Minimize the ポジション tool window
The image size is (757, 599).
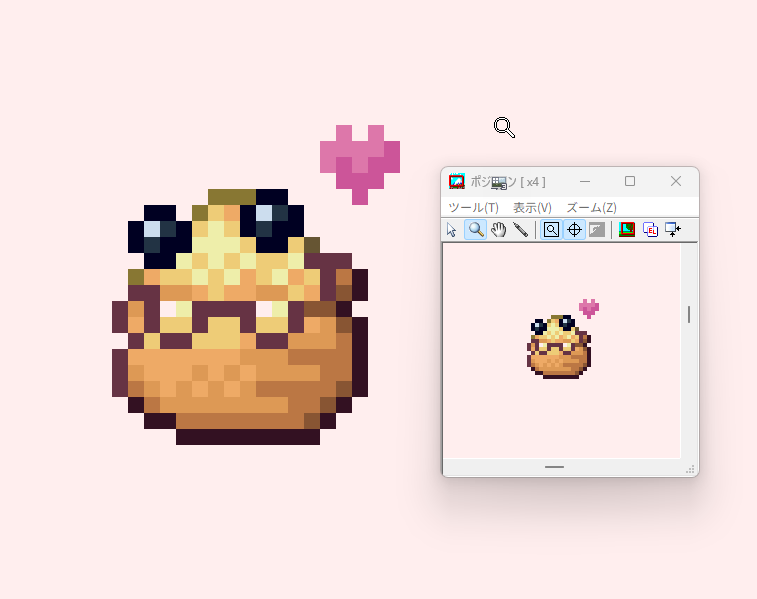585,181
